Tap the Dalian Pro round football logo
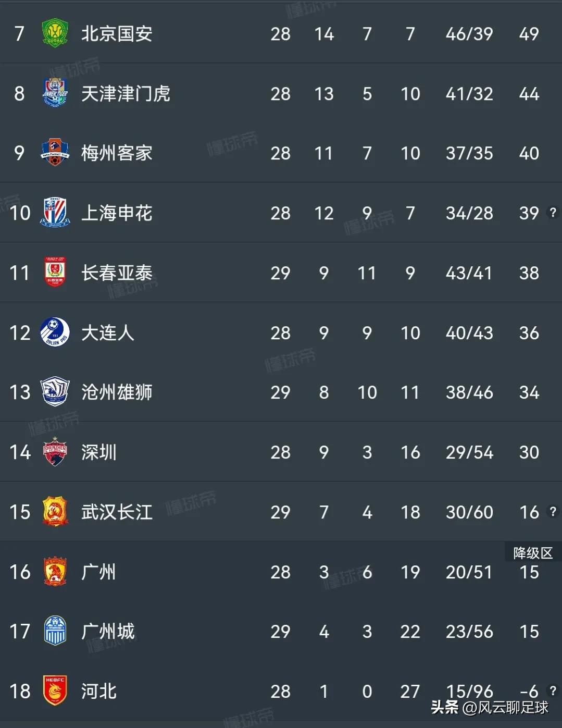 click(x=55, y=332)
